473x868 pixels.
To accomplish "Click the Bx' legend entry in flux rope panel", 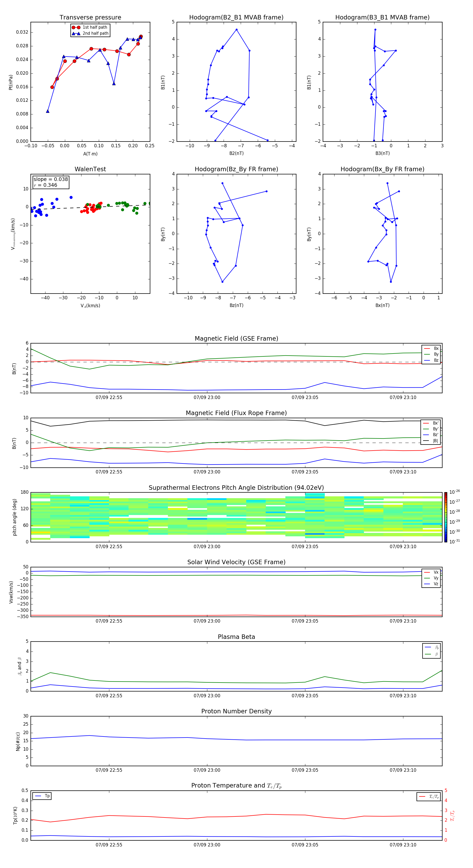I will click(x=431, y=423).
